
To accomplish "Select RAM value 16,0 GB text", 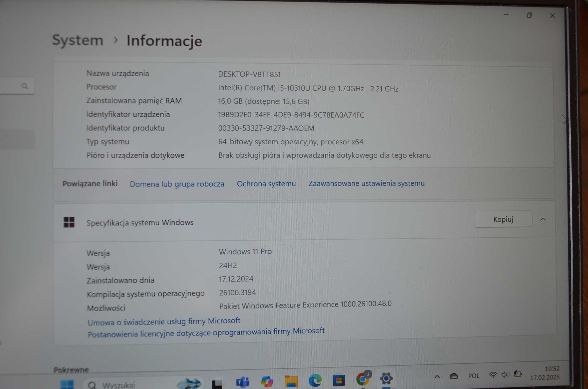I will [x=264, y=102].
